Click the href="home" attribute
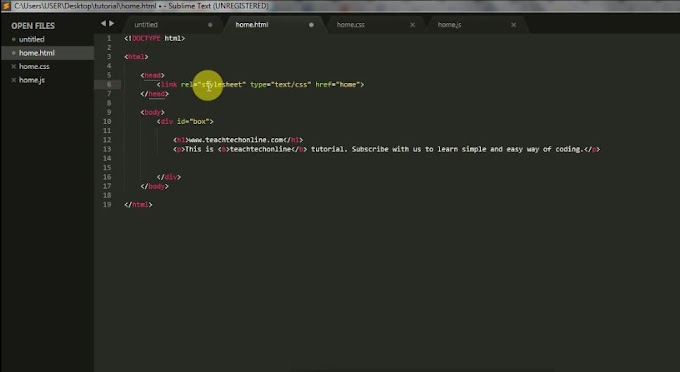Image resolution: width=680 pixels, height=372 pixels. pos(338,85)
